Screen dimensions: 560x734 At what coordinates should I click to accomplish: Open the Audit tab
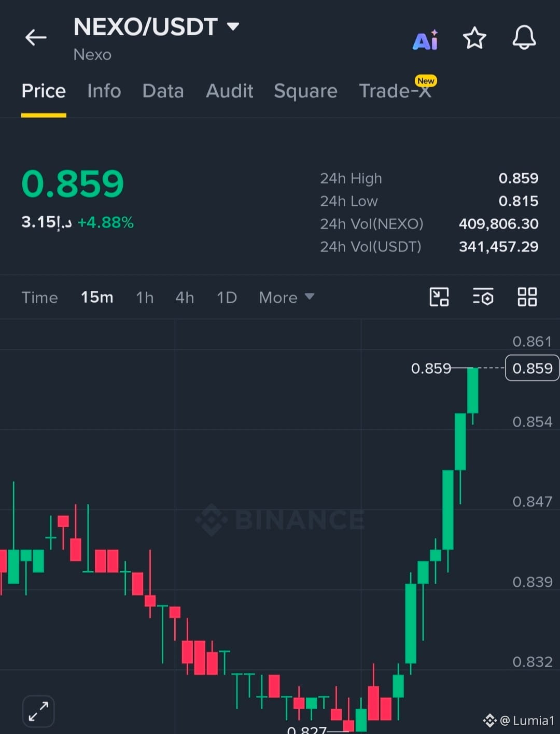pyautogui.click(x=229, y=91)
